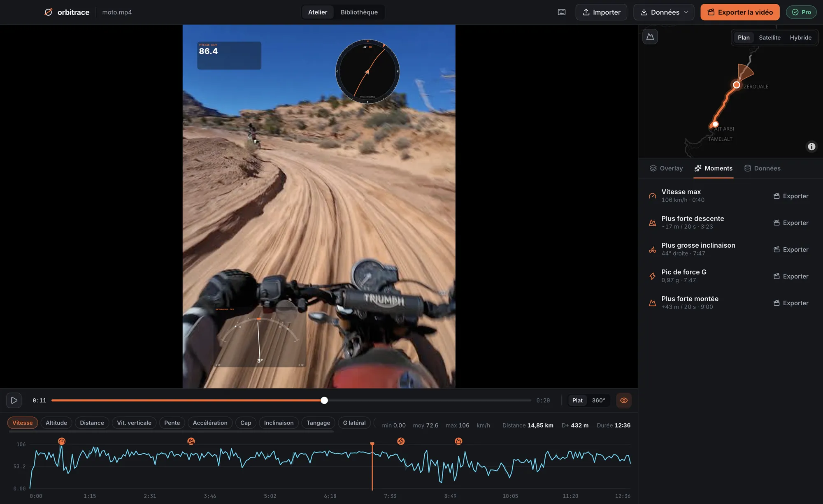Open the keyboard shortcuts icon
The width and height of the screenshot is (823, 504).
pyautogui.click(x=562, y=12)
